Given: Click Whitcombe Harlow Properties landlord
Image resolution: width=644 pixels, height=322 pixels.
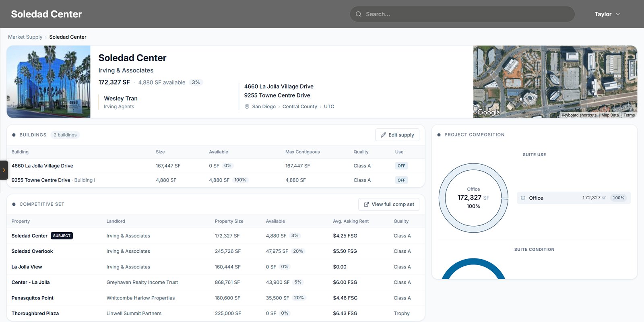Looking at the screenshot, I should [140, 298].
